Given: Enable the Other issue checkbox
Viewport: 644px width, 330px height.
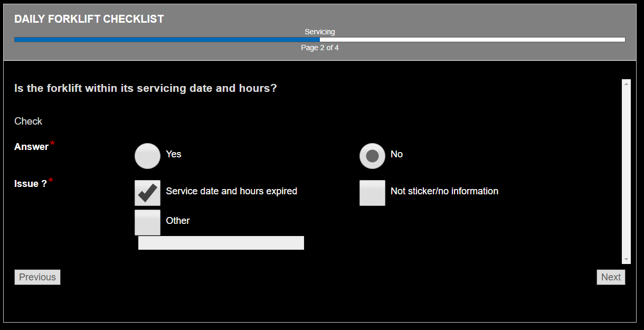Looking at the screenshot, I should 147,222.
